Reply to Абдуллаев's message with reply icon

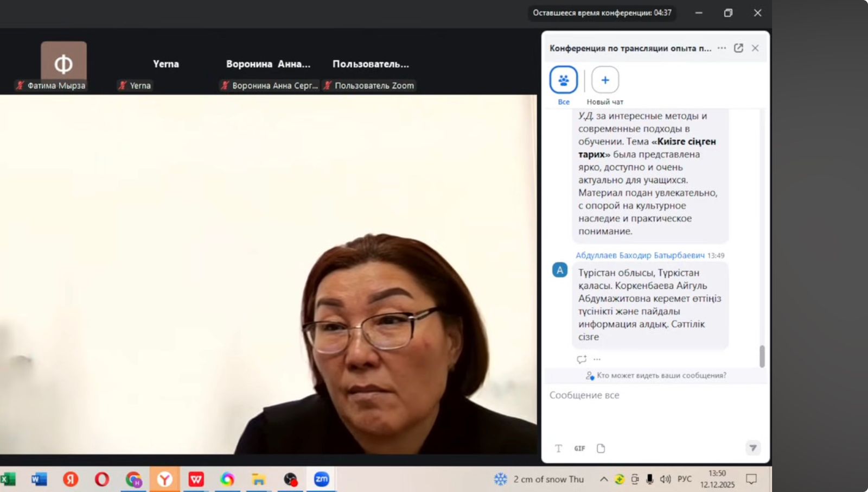pyautogui.click(x=582, y=359)
